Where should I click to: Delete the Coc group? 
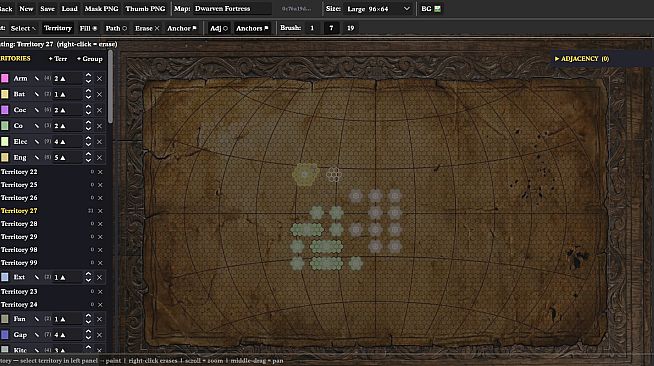[100, 110]
